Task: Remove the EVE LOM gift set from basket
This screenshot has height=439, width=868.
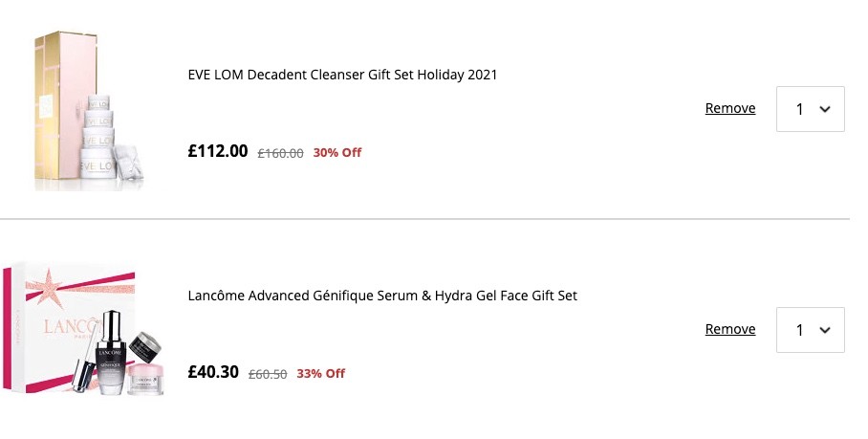Action: (x=730, y=108)
